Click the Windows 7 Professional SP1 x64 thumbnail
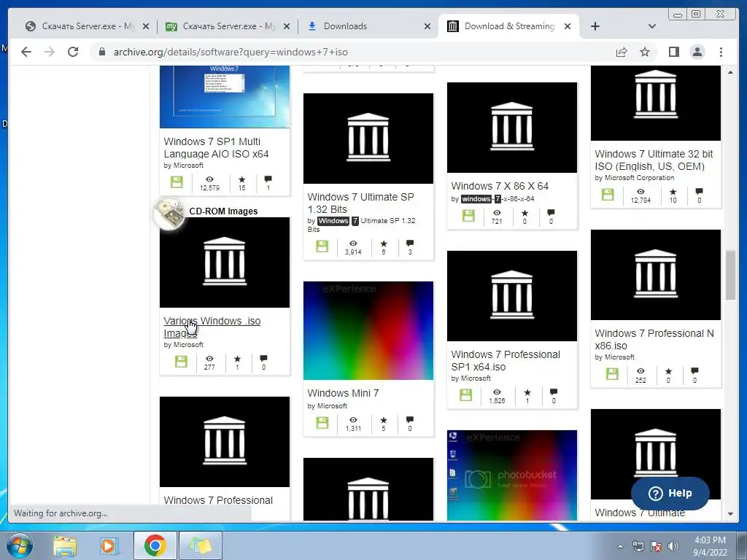The image size is (747, 560). coord(512,296)
